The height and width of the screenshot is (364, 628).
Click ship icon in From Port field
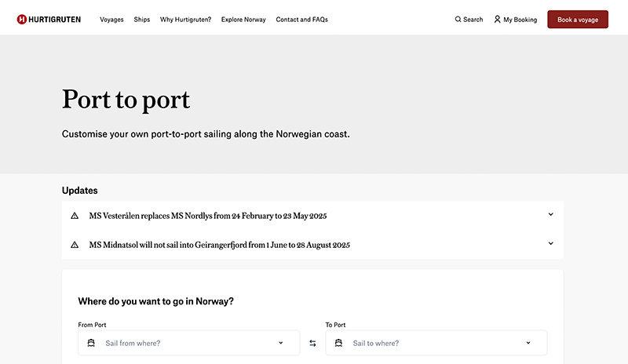91,343
